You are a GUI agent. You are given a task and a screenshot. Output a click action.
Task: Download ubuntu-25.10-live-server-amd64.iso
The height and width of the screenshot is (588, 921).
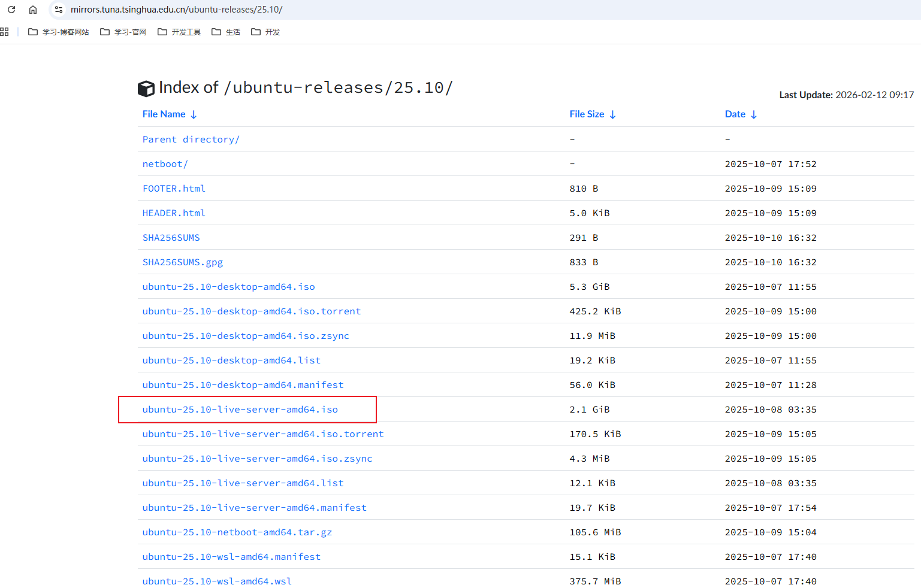click(240, 410)
